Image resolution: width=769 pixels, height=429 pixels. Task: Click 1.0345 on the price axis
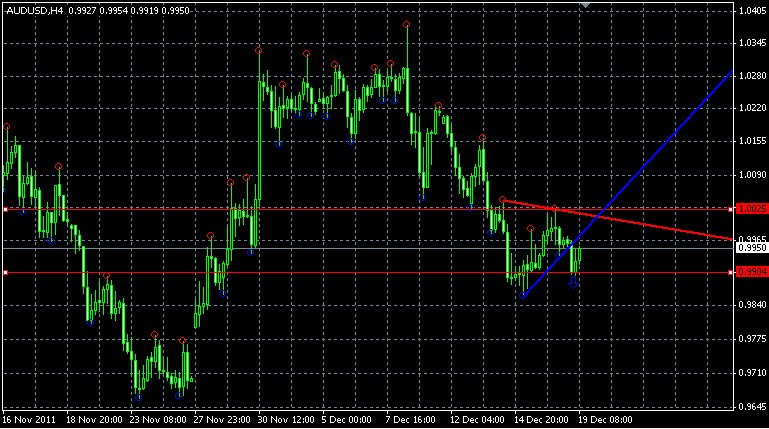click(x=752, y=43)
